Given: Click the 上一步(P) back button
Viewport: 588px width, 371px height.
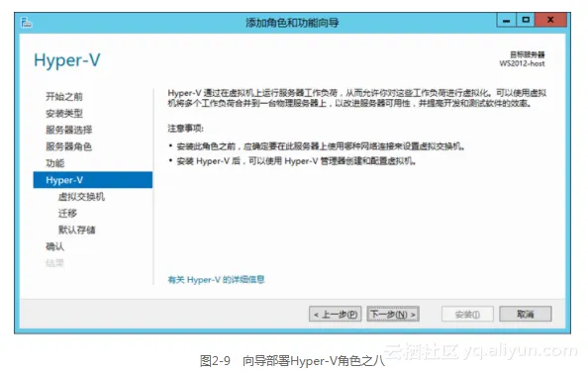Looking at the screenshot, I should (336, 314).
